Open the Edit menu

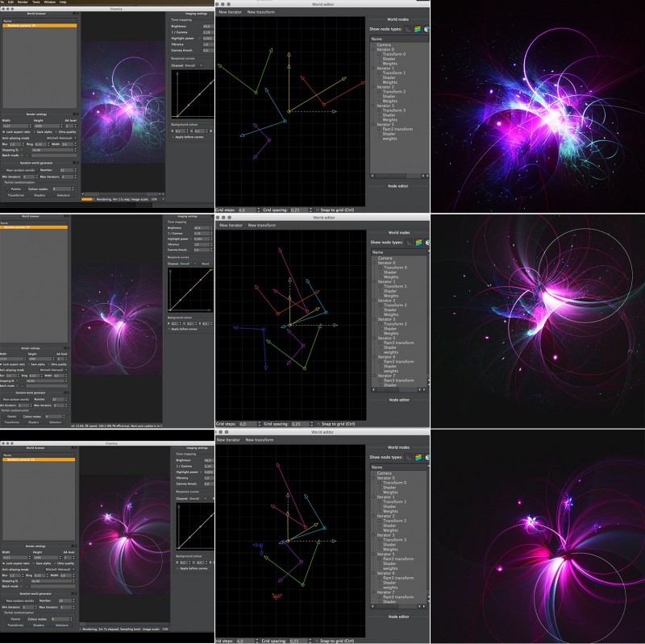click(x=10, y=2)
